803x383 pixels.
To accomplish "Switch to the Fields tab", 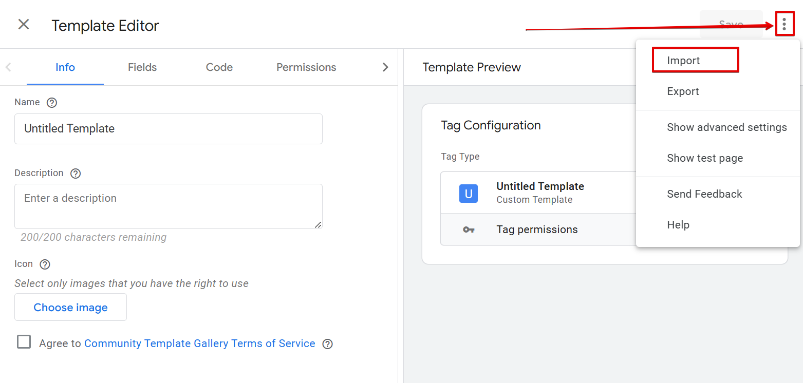I will coord(142,67).
